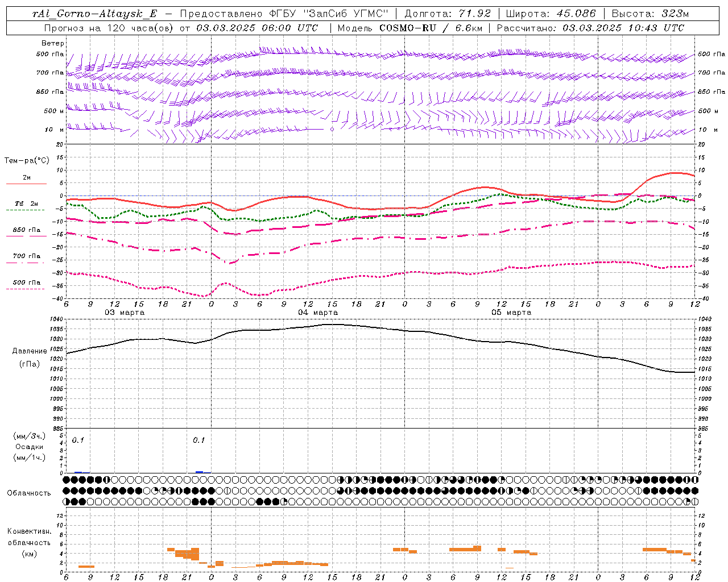Viewport: 728px width, 582px height.
Task: Click the left 10 м wind level label
Action: [x=54, y=130]
